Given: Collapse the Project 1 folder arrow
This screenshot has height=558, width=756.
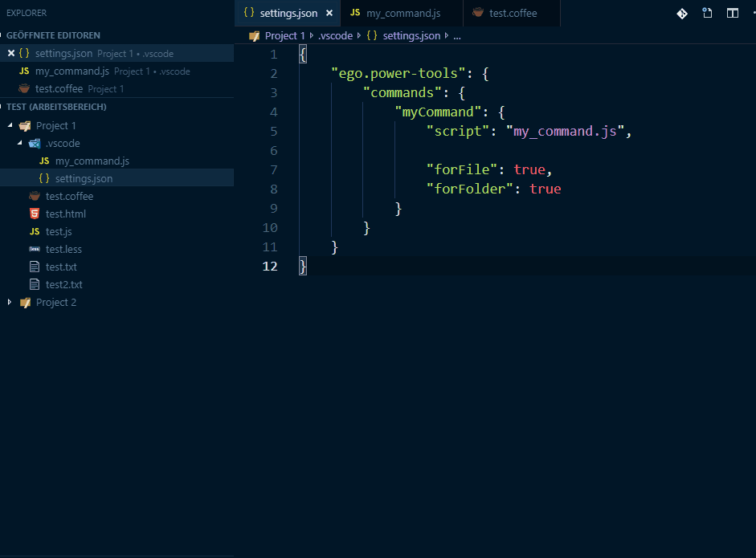Looking at the screenshot, I should [10, 125].
